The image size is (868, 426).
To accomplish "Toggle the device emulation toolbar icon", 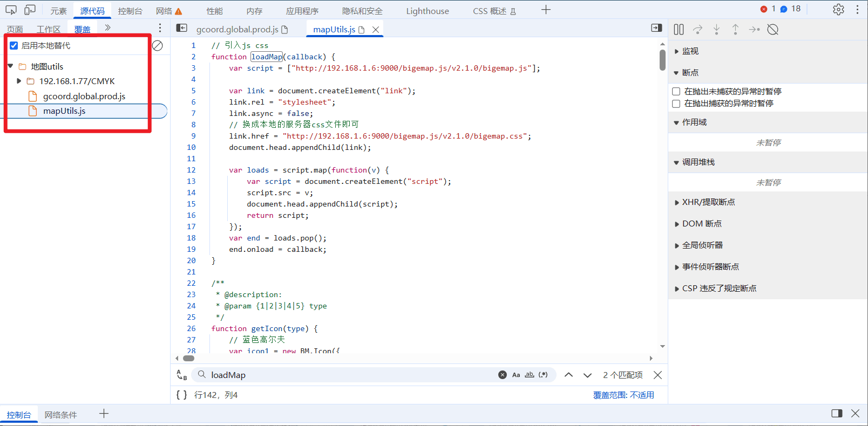I will tap(30, 10).
